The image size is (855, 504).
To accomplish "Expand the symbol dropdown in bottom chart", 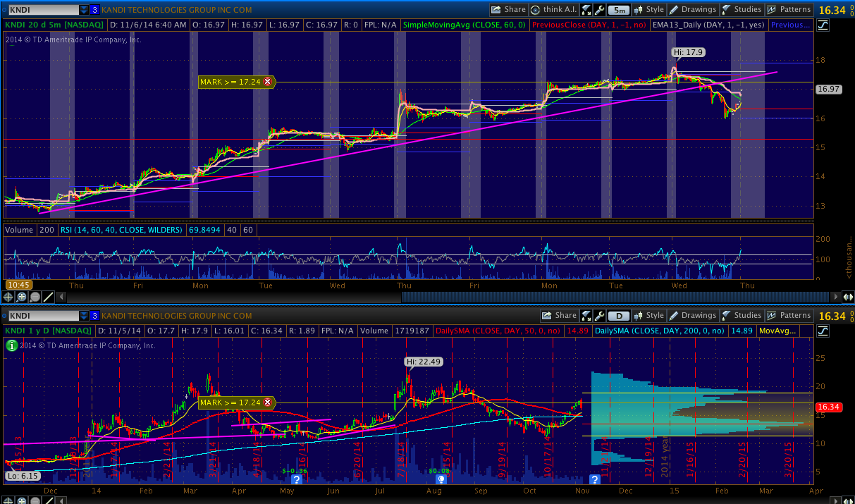I will click(x=84, y=316).
